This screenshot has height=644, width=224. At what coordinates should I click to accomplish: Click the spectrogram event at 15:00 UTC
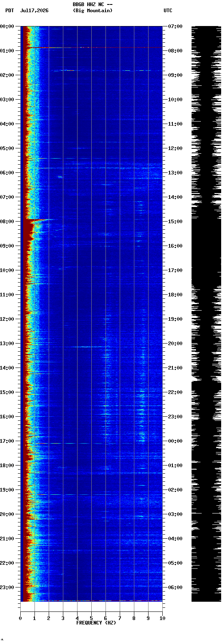pyautogui.click(x=39, y=220)
